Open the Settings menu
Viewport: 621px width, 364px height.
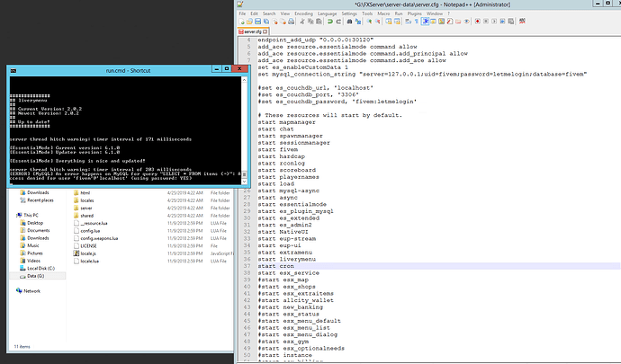point(349,13)
